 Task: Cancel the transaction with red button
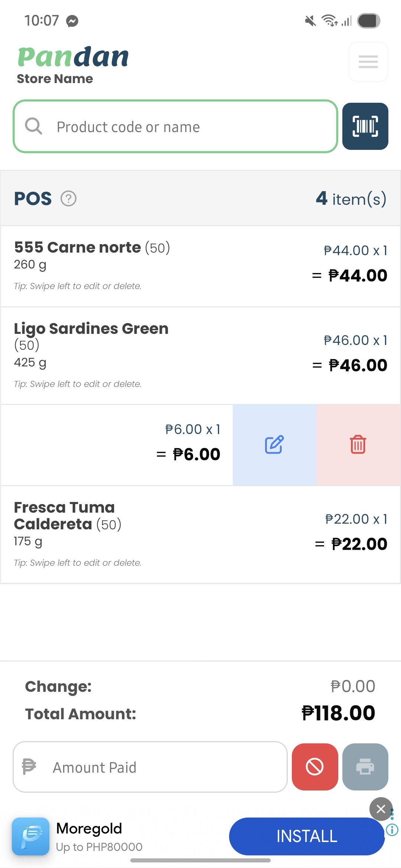[x=315, y=767]
